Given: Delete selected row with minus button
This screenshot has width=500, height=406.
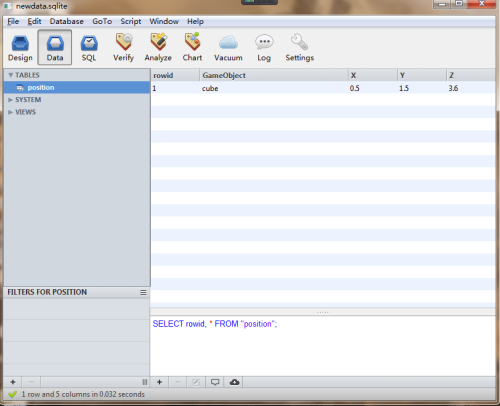Looking at the screenshot, I should click(x=178, y=382).
